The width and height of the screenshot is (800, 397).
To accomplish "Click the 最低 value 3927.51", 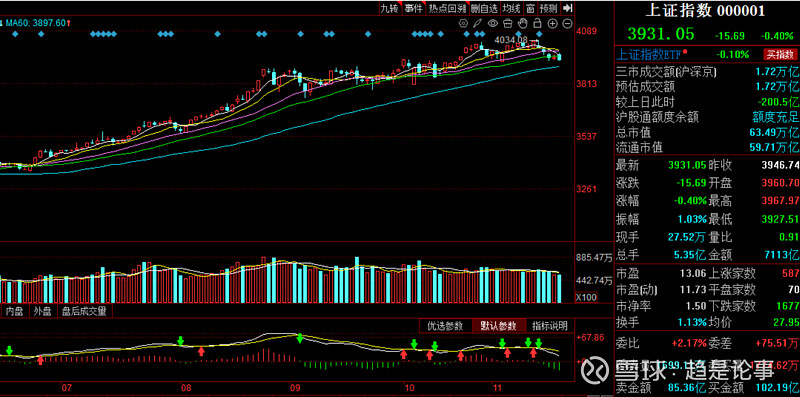I will (780, 219).
